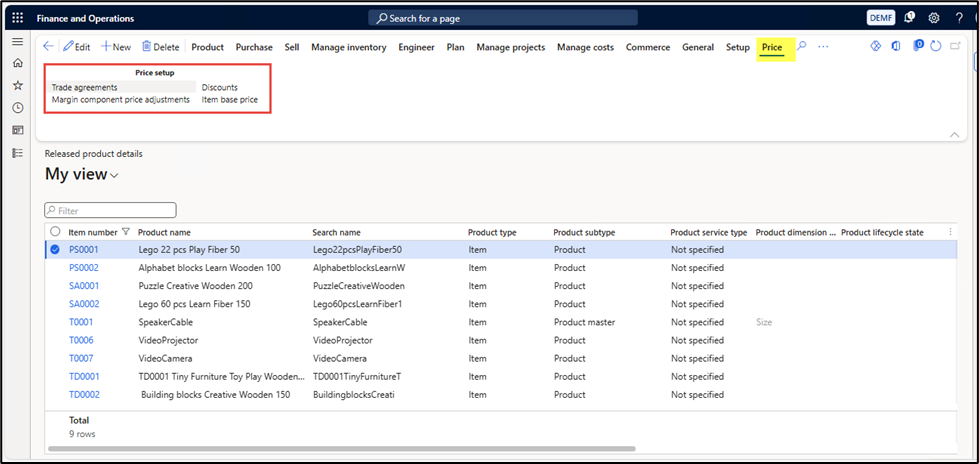Image resolution: width=979 pixels, height=464 pixels.
Task: Open item T0001 link
Action: point(81,322)
